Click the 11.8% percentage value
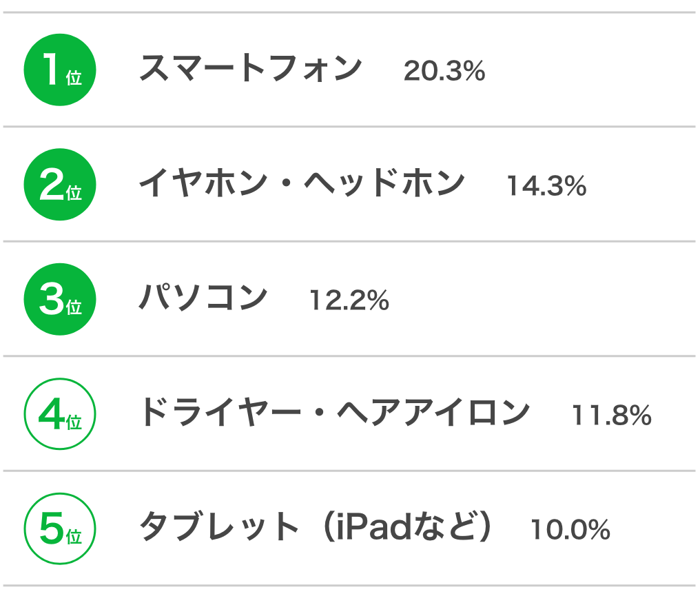This screenshot has height=605, width=700. (612, 416)
